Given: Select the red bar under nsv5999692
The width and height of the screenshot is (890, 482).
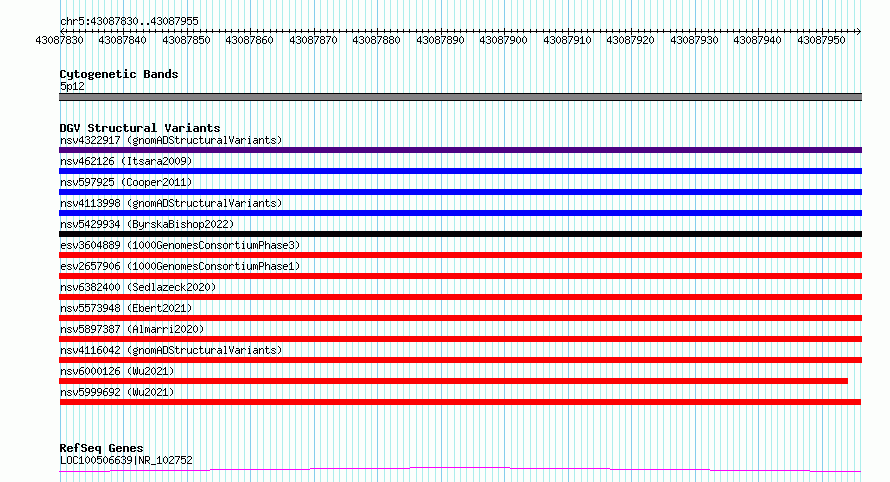Looking at the screenshot, I should click(x=460, y=402).
